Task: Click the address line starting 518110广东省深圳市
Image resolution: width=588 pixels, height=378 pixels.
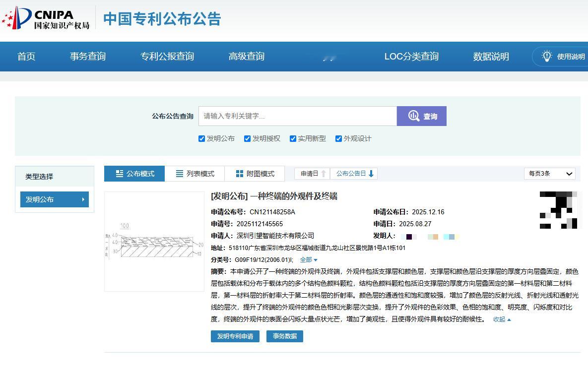Action: (317, 248)
